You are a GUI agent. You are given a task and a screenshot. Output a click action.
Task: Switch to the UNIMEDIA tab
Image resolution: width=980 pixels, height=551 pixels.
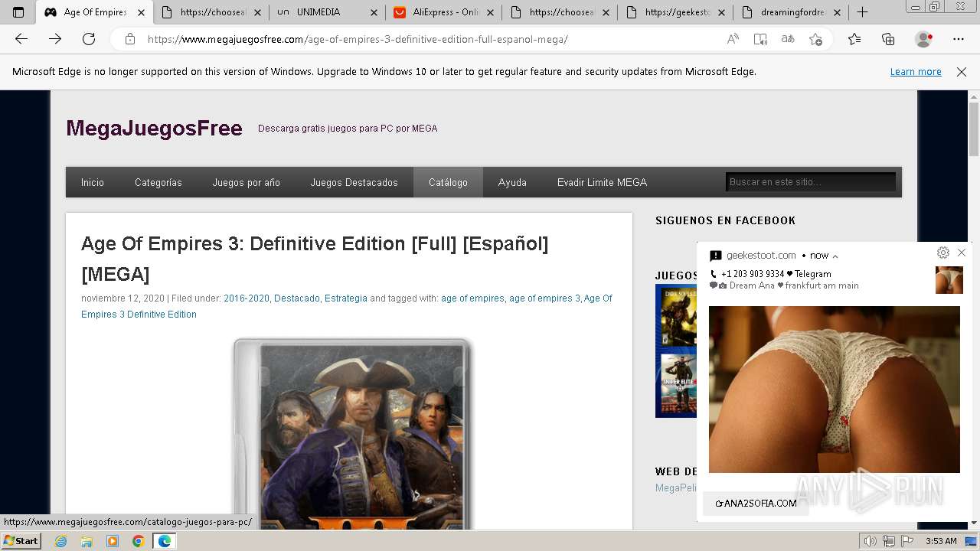tap(326, 12)
